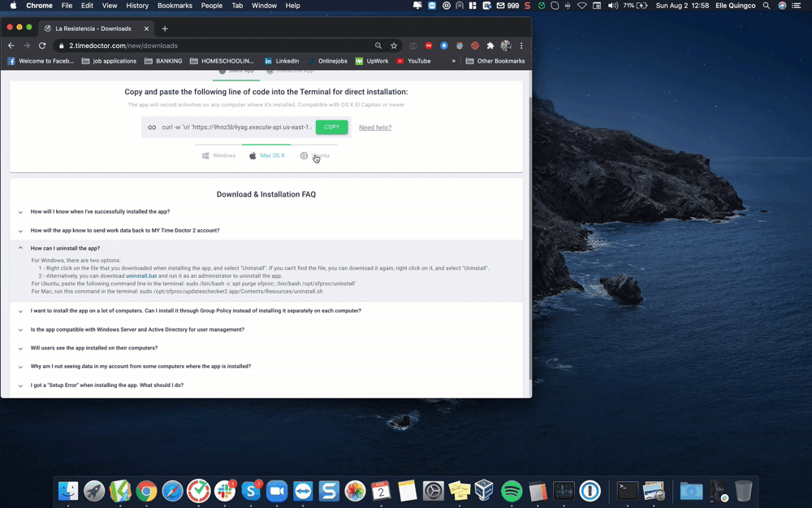Open the Window menu
812x508 pixels.
click(x=264, y=6)
